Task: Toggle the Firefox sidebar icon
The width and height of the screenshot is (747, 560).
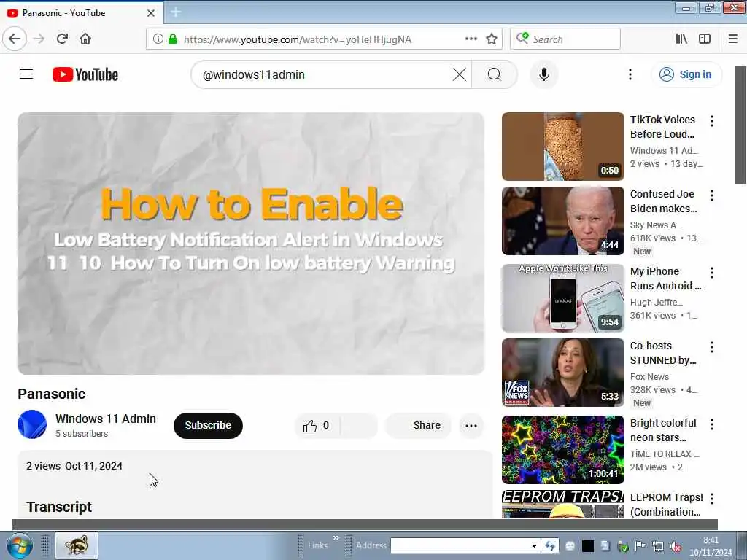Action: point(705,39)
